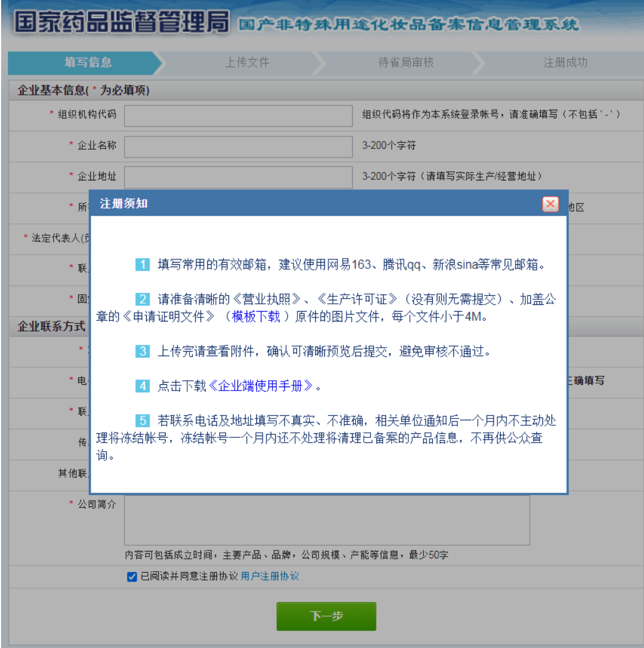This screenshot has width=644, height=648.
Task: Go to the 待省局审核 step tab
Action: pyautogui.click(x=405, y=63)
